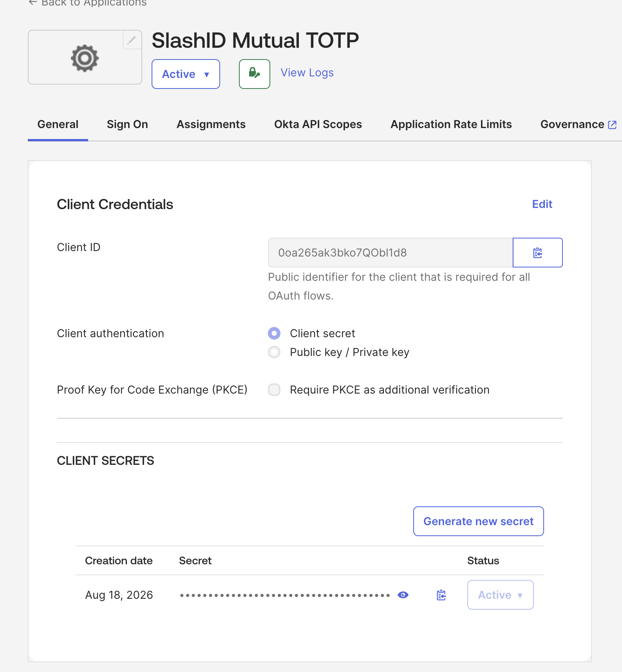Click the gear application logo
The image size is (622, 672).
(85, 58)
